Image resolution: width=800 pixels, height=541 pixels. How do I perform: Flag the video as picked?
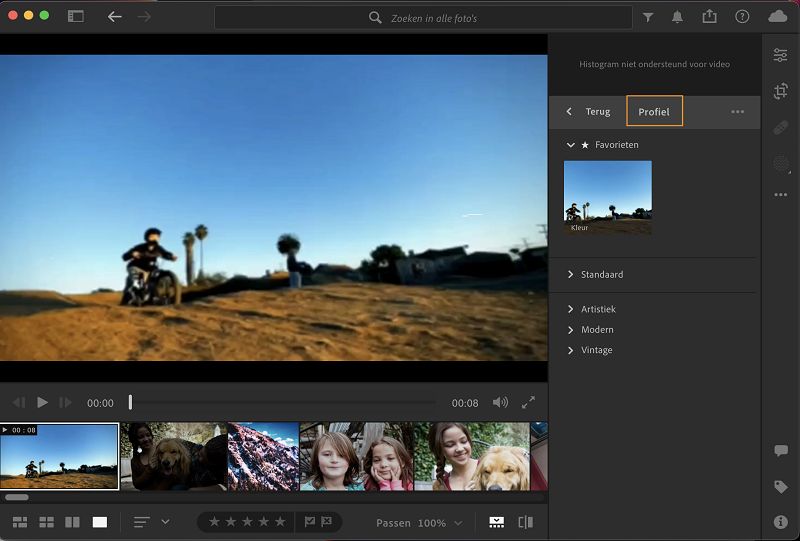tap(310, 522)
